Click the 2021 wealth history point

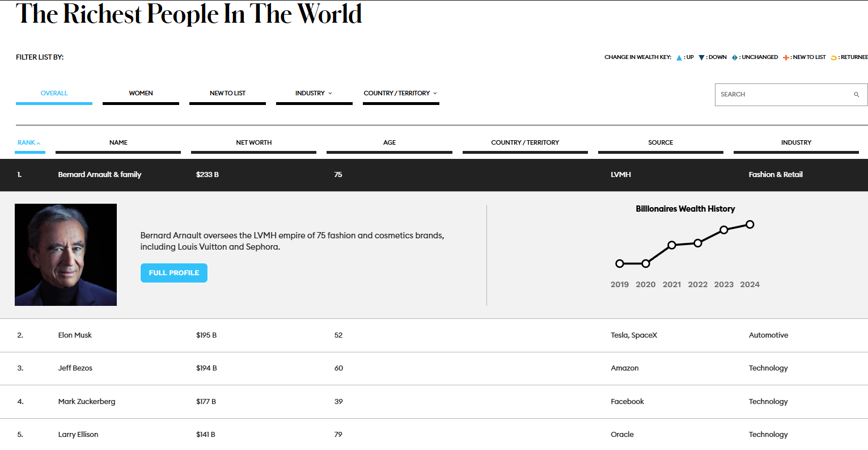tap(672, 245)
